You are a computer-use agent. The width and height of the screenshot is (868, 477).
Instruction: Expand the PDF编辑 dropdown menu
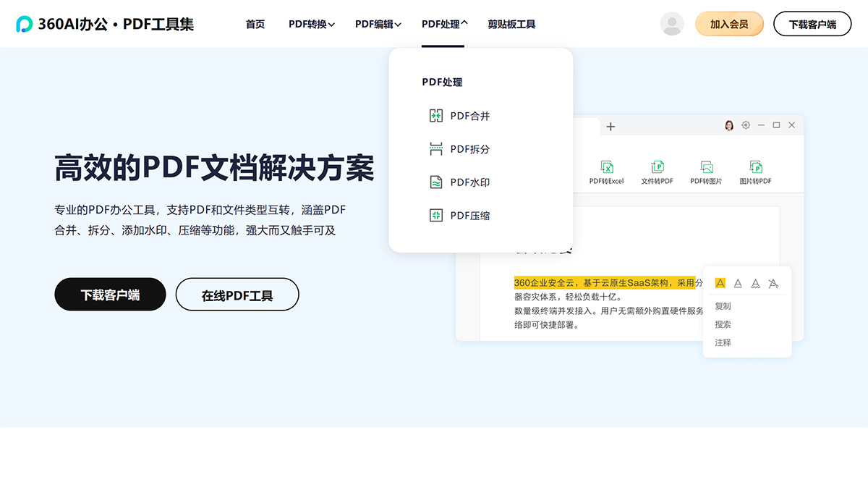378,23
